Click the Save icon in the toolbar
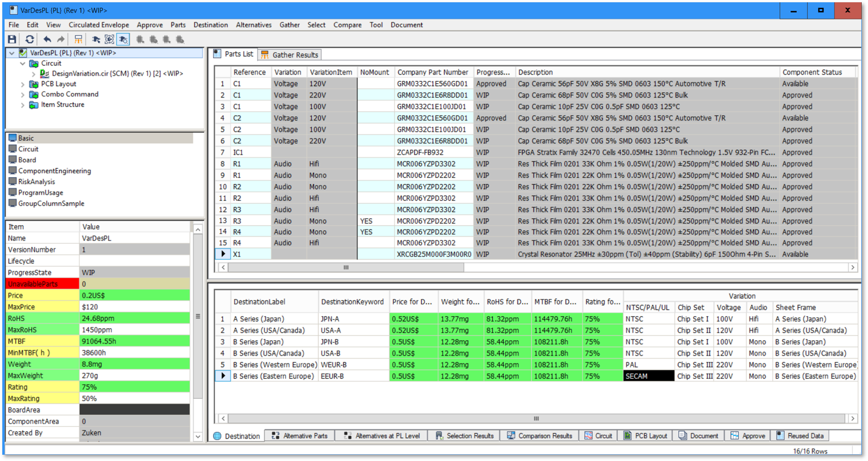 12,39
